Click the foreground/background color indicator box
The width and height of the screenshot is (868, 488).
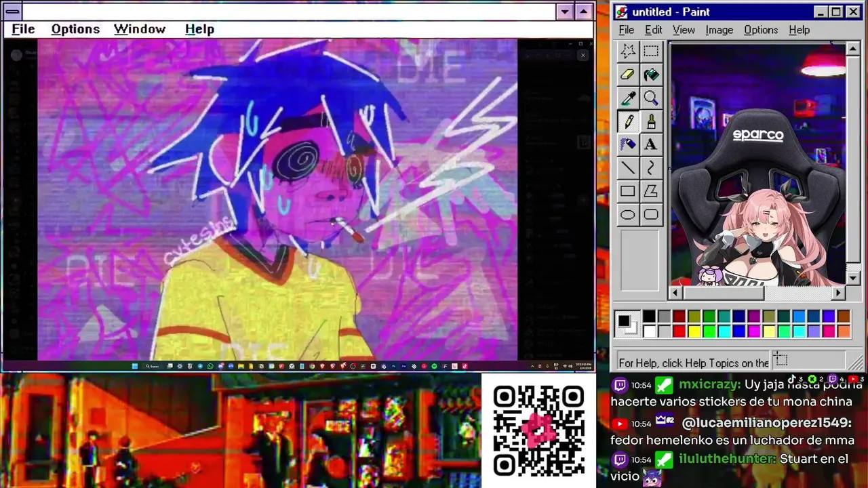point(627,323)
